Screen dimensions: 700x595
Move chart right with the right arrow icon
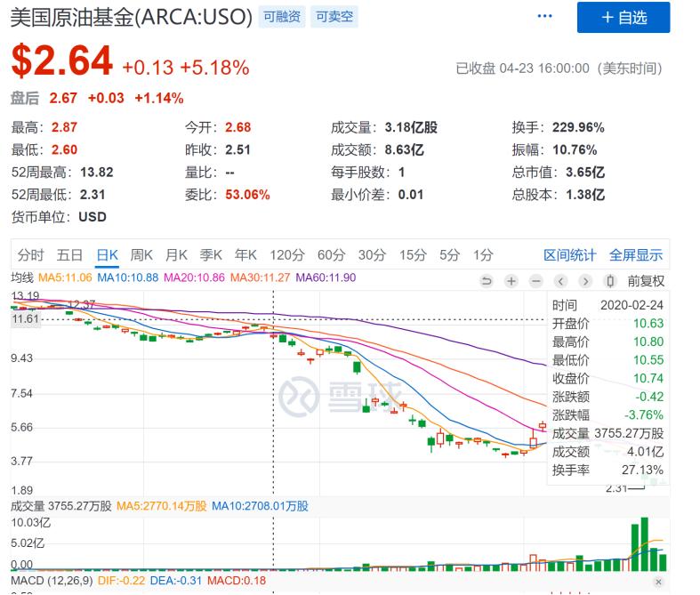pyautogui.click(x=585, y=281)
